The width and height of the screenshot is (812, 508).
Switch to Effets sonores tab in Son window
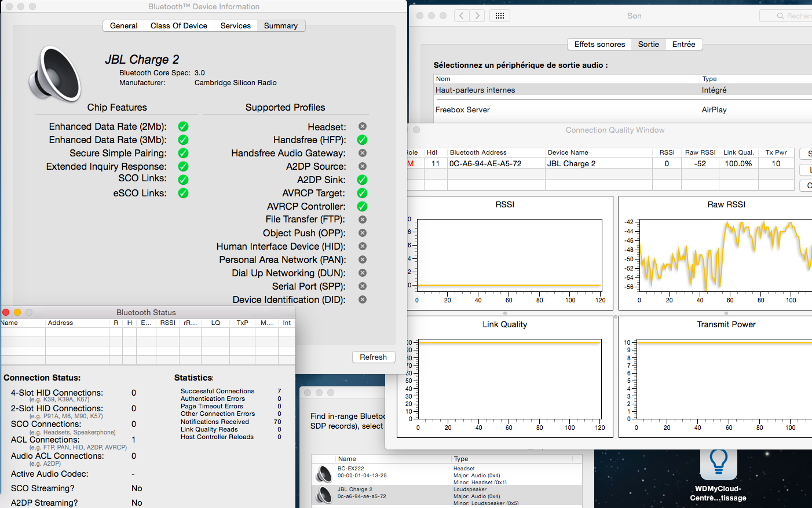(599, 44)
